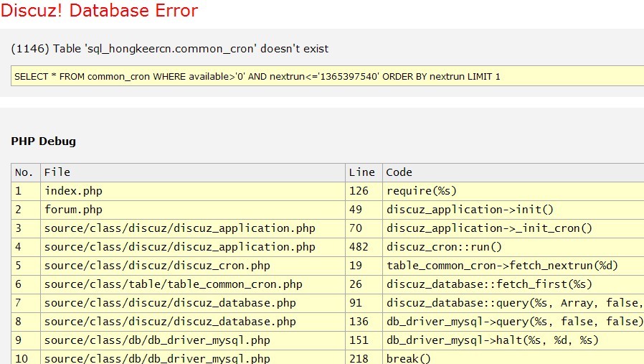Click the discuz_database::query code cell
644x364 pixels.
tap(513, 303)
